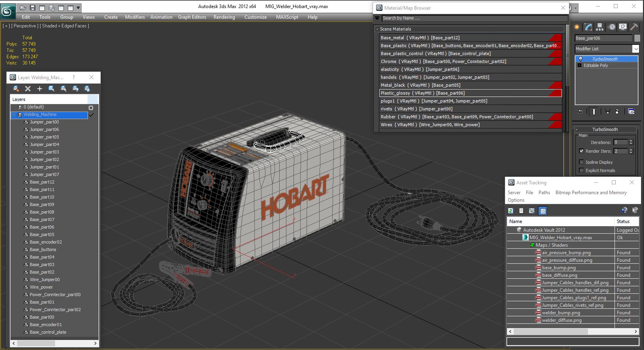The height and width of the screenshot is (350, 644).
Task: Click the Save File floppy icon
Action: coord(33,8)
